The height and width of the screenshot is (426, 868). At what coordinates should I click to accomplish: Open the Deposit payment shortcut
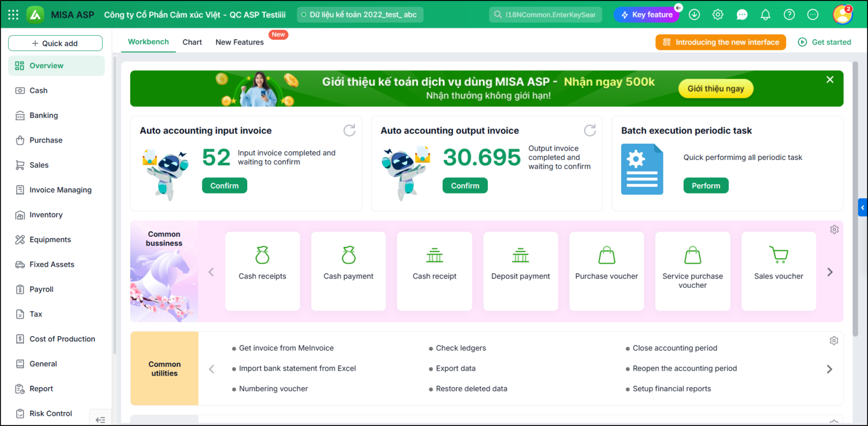521,271
